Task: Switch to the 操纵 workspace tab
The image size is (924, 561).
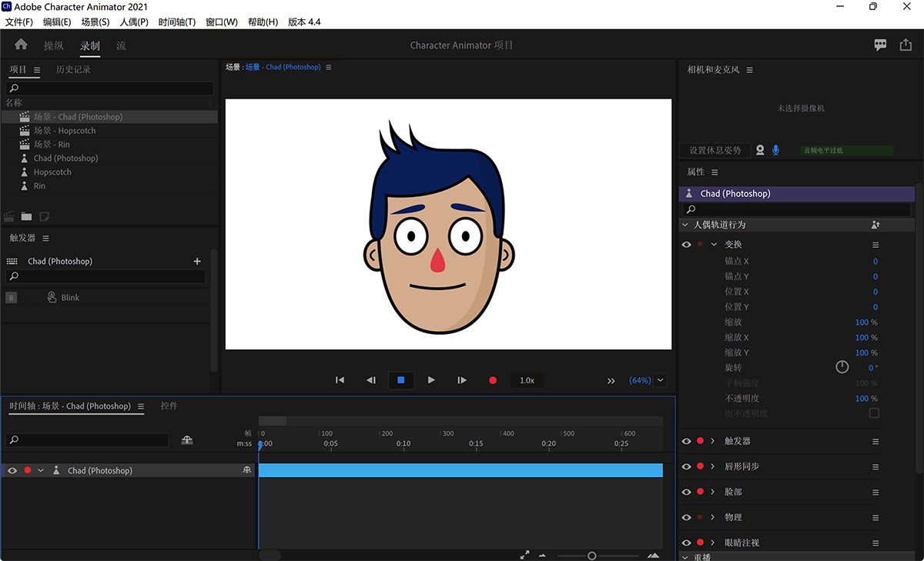Action: (54, 45)
